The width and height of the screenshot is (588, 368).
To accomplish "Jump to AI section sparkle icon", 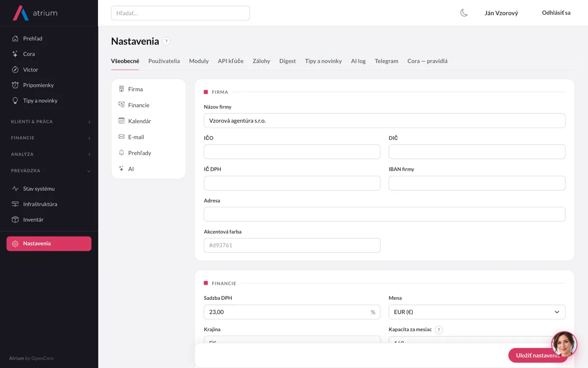I will pos(122,168).
